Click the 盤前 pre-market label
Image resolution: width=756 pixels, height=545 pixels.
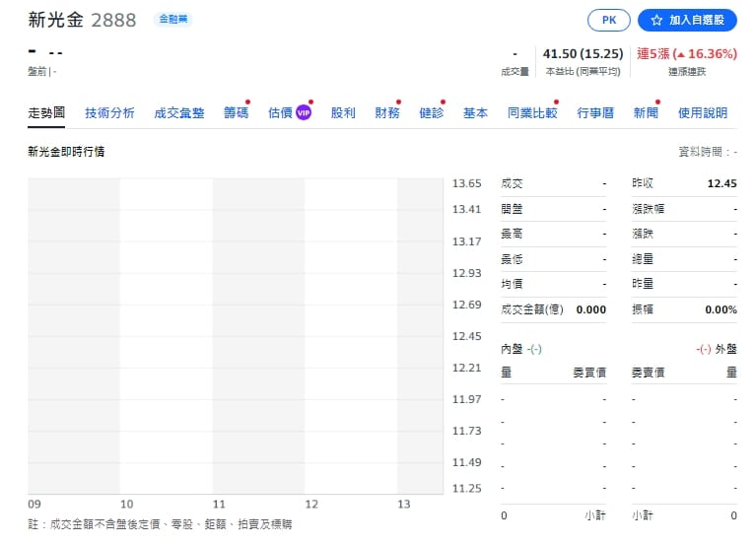pyautogui.click(x=36, y=72)
